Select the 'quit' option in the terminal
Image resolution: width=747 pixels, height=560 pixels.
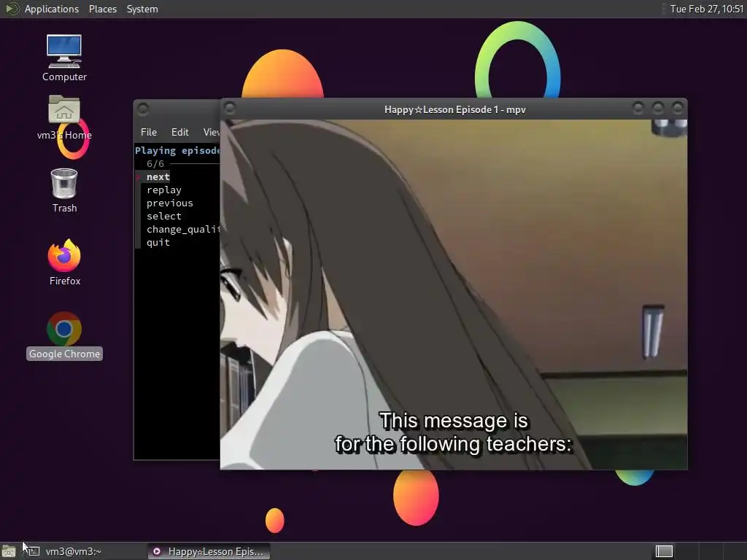(158, 242)
